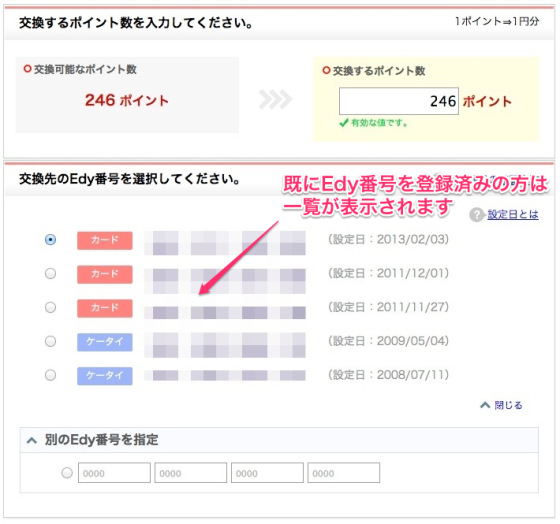Select the ケータイ Edy set 2008/07/11

pos(50,375)
